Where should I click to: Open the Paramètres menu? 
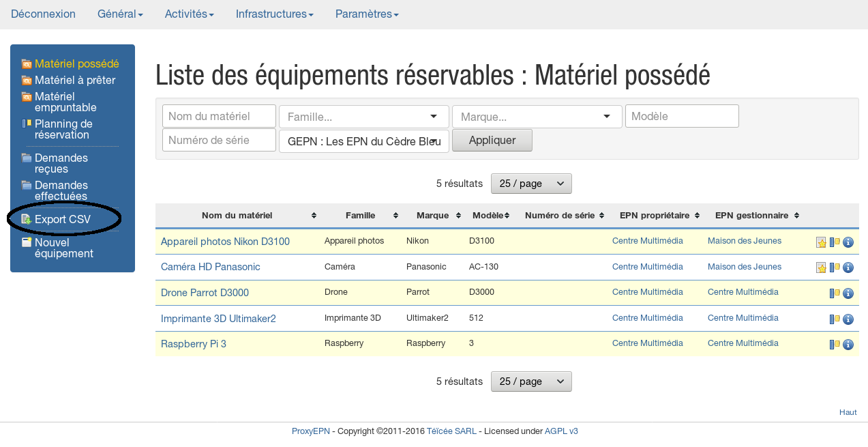[367, 14]
